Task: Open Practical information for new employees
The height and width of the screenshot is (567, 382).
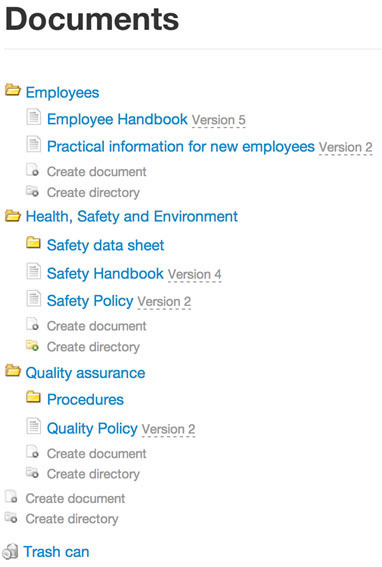Action: 181,146
